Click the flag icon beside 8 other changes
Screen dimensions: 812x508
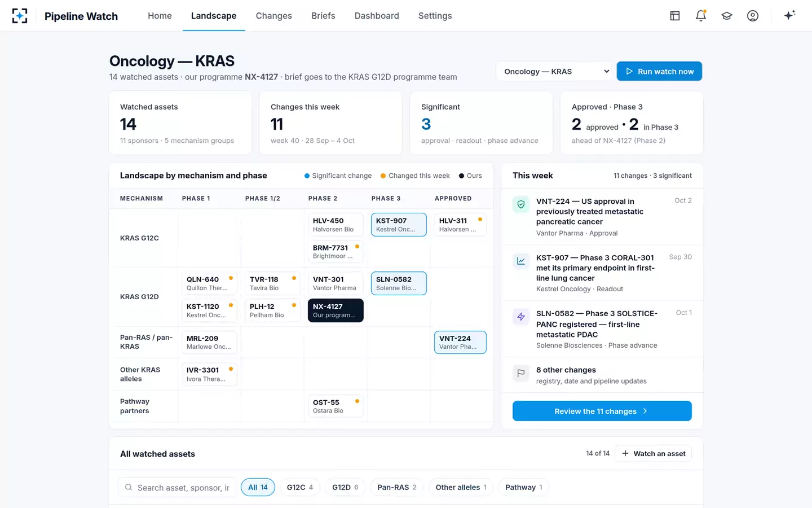click(521, 373)
